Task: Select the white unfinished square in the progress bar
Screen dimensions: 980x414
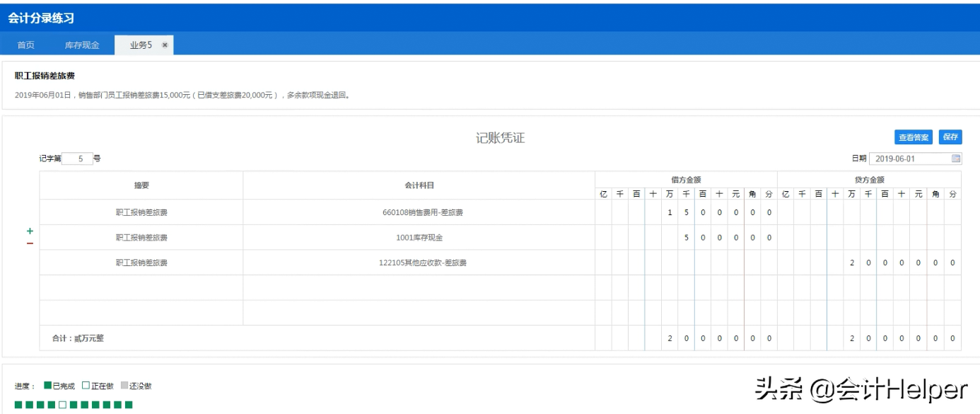Action: point(63,403)
